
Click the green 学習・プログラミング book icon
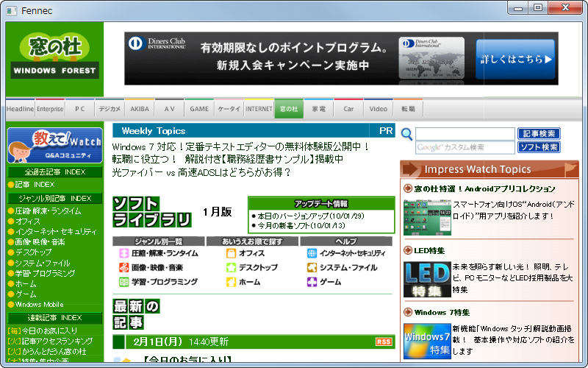pyautogui.click(x=123, y=282)
